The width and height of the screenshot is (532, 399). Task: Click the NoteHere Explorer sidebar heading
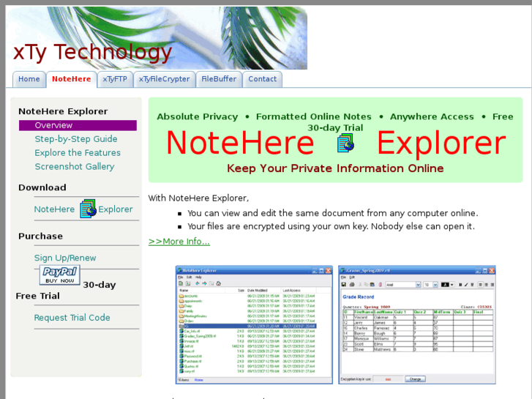(63, 111)
